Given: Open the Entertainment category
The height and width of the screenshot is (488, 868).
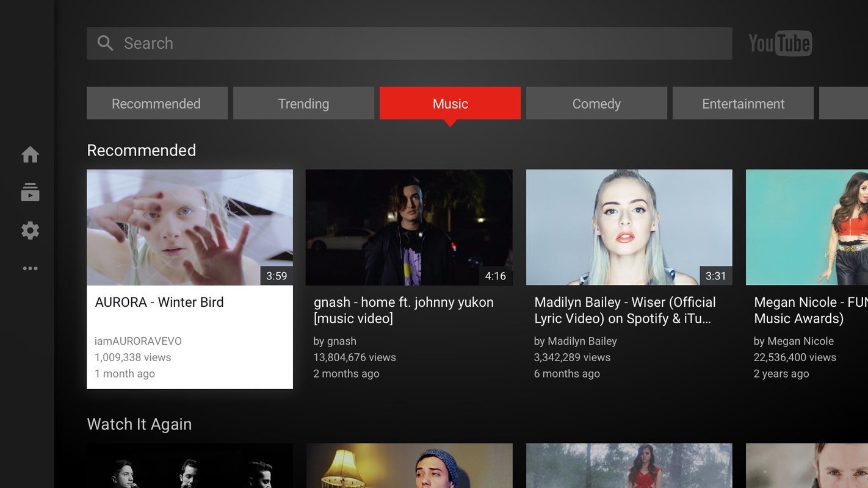Looking at the screenshot, I should 742,103.
